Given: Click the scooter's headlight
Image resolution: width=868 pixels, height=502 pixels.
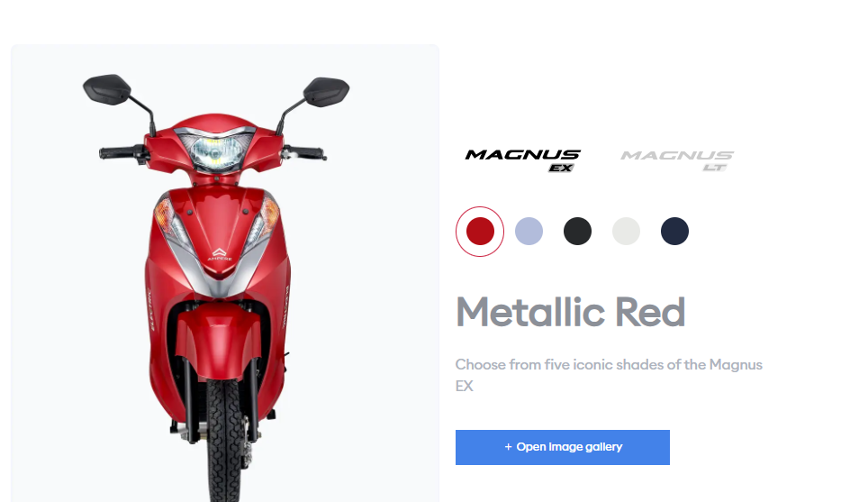Looking at the screenshot, I should (216, 151).
